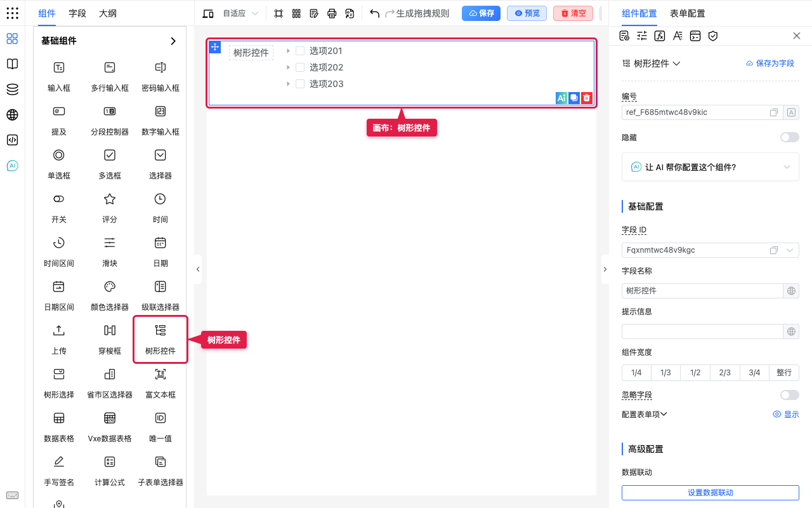
Task: Click the fx formula icon in config panel
Action: coord(660,36)
